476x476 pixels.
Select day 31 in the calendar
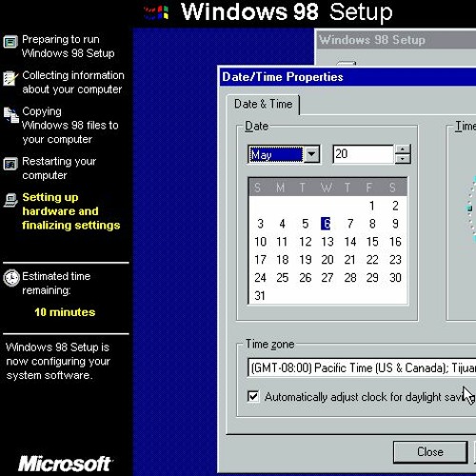pyautogui.click(x=260, y=296)
